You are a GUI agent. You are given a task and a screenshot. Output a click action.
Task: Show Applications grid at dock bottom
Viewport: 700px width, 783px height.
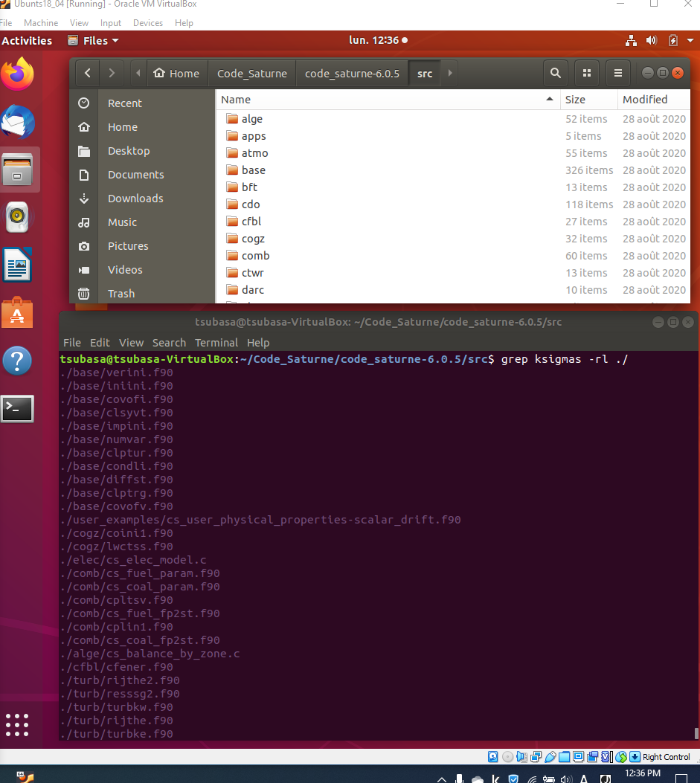[17, 724]
